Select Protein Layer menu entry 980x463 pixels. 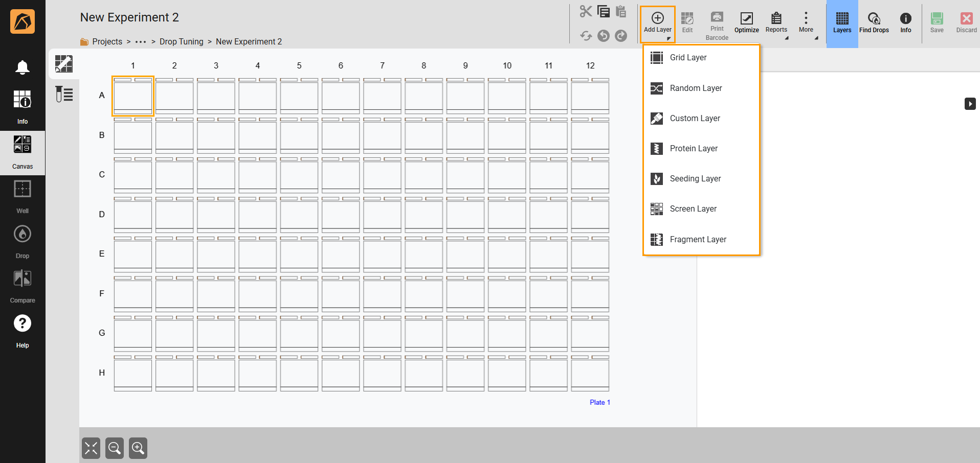click(x=694, y=149)
